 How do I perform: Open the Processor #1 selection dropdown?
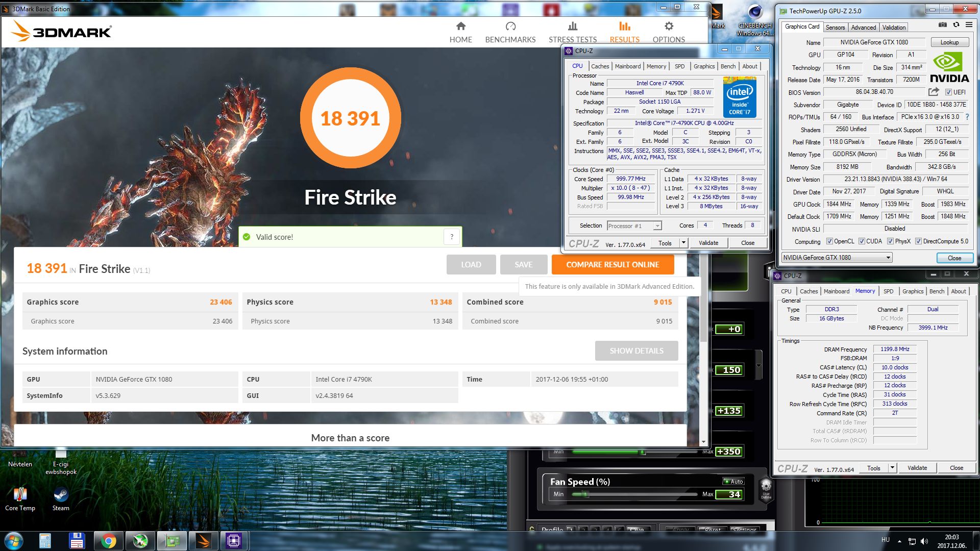[657, 226]
